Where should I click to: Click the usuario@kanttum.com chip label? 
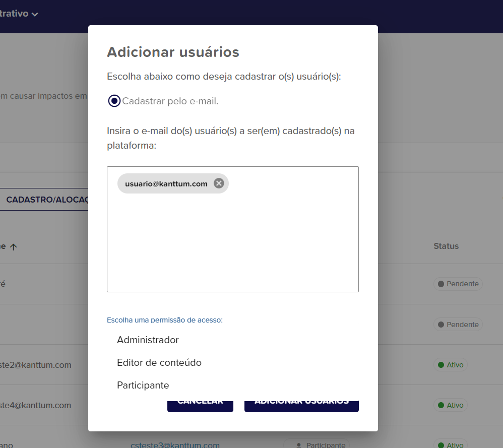[166, 184]
